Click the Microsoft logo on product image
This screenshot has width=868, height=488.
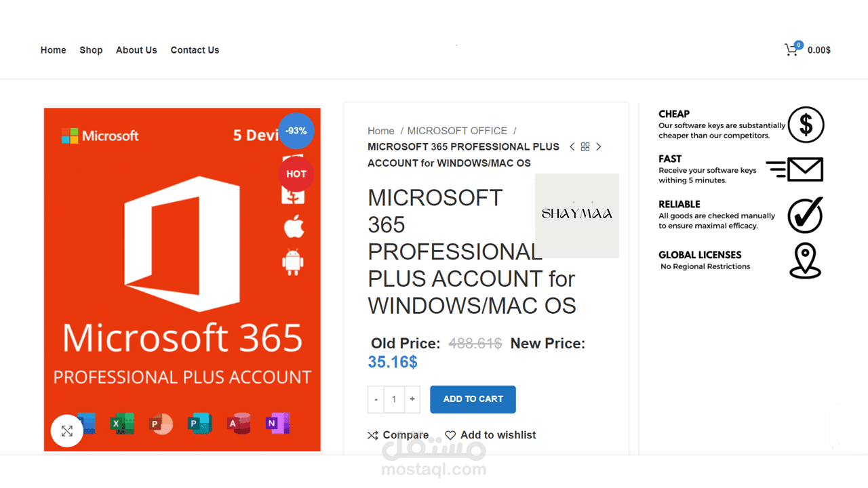pos(100,136)
